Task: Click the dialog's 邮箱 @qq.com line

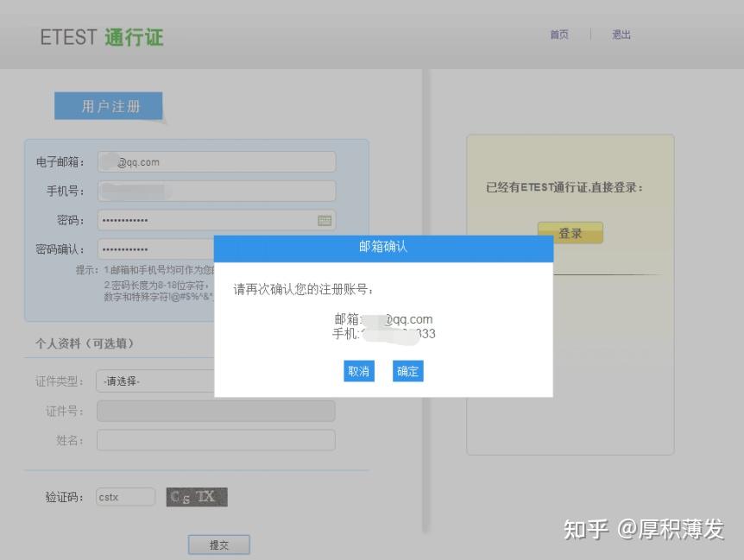Action: click(383, 319)
